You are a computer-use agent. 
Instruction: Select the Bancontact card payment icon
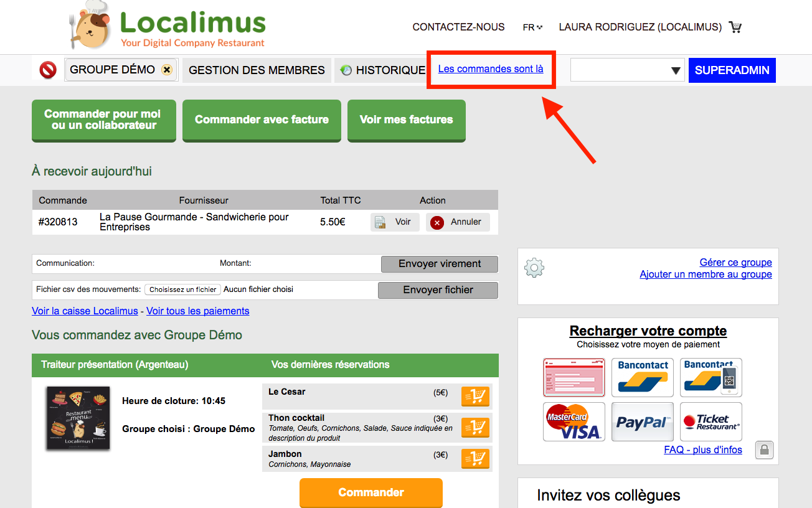point(643,377)
